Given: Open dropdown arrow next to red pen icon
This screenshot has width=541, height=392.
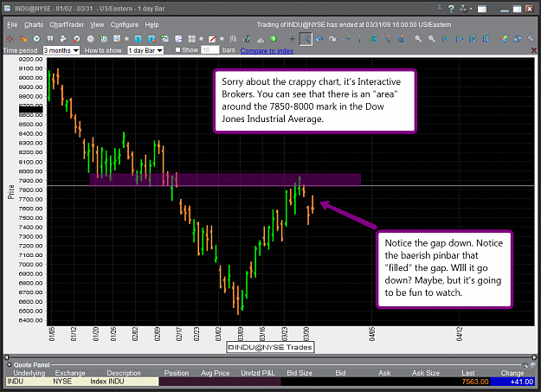Looking at the screenshot, I should [x=222, y=39].
